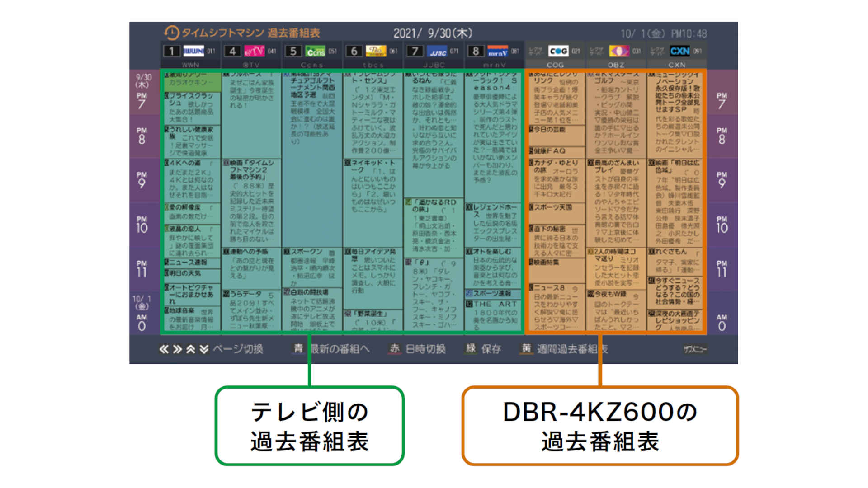
Task: Select the highlighted カラオケキン program cell
Action: tap(192, 82)
